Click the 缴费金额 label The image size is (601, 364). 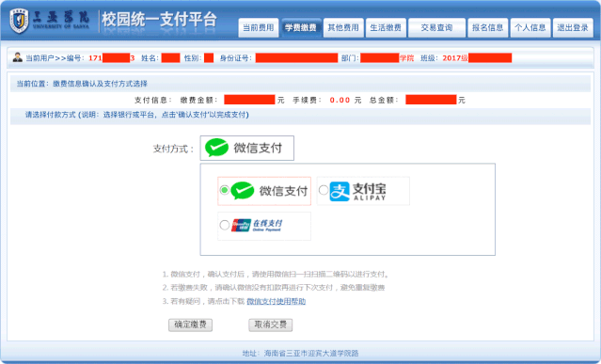[x=199, y=100]
